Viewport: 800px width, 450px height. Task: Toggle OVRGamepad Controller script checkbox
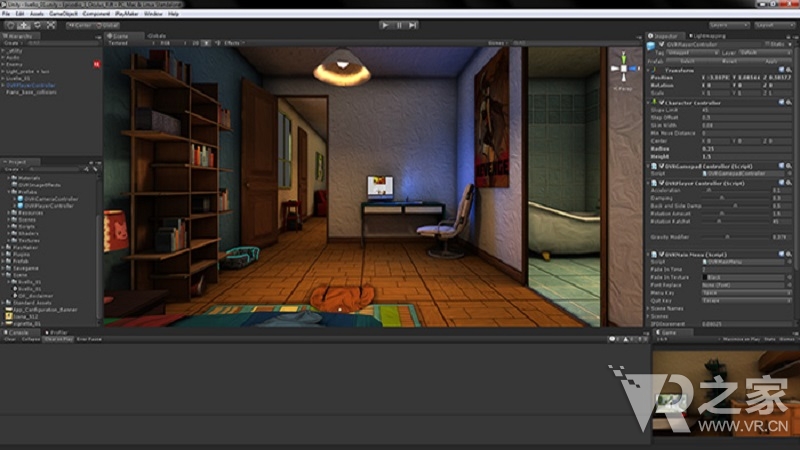point(661,166)
